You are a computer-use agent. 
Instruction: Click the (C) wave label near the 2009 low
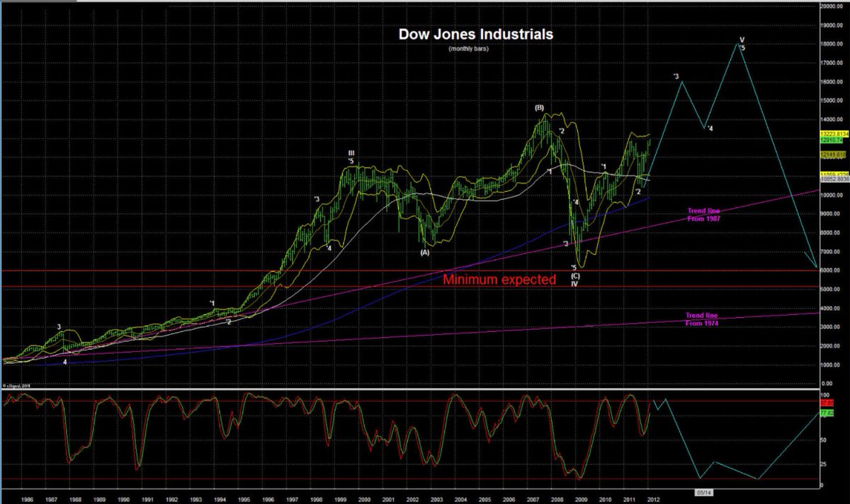point(574,275)
